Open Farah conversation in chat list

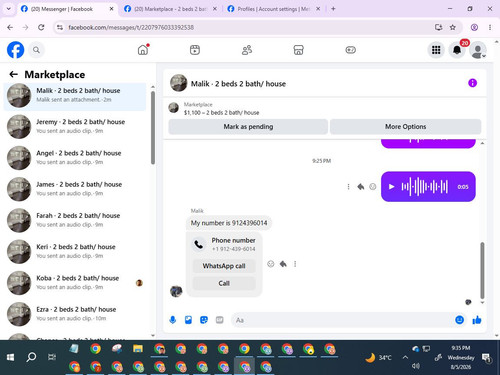pyautogui.click(x=75, y=220)
